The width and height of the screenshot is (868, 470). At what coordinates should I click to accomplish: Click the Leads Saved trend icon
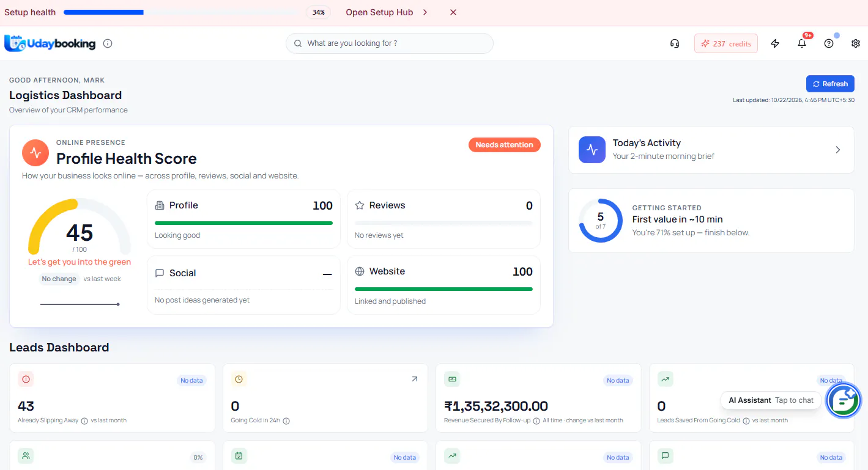click(665, 379)
